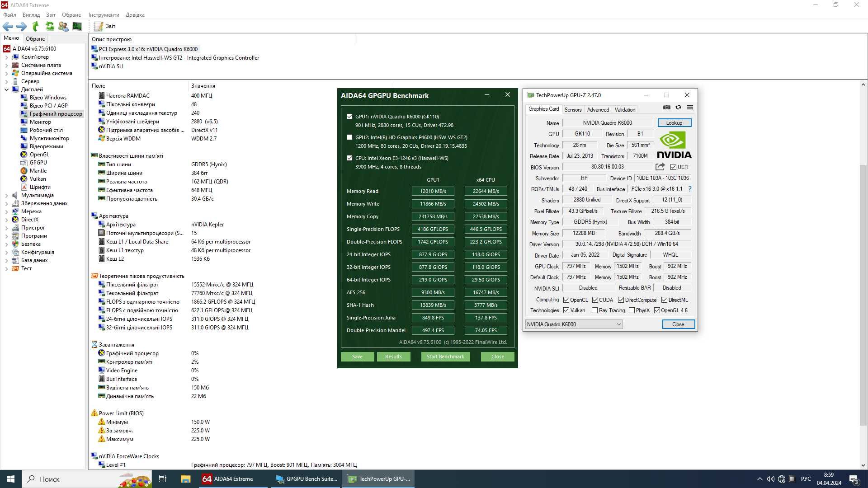Image resolution: width=868 pixels, height=488 pixels.
Task: Click the taskbar search box
Action: pyautogui.click(x=86, y=479)
